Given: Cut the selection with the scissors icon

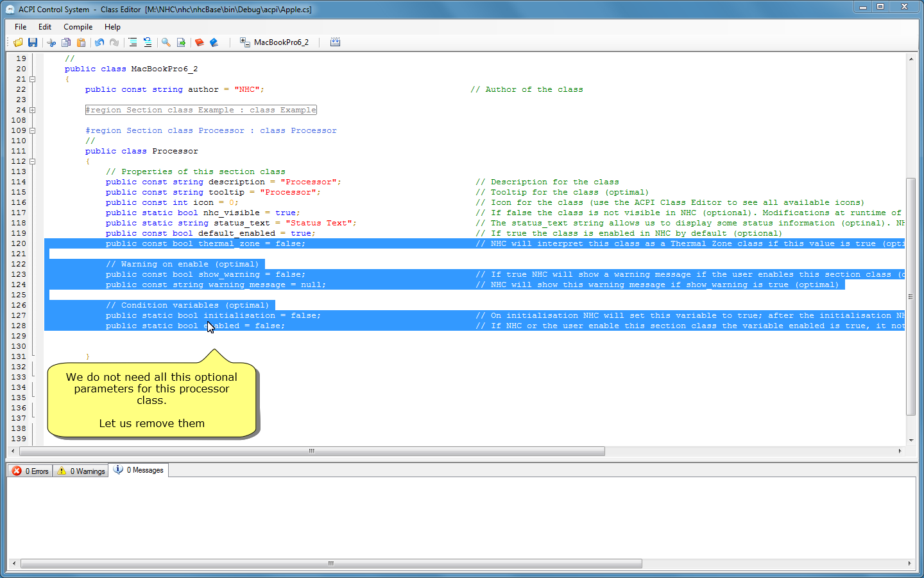Looking at the screenshot, I should pos(51,42).
